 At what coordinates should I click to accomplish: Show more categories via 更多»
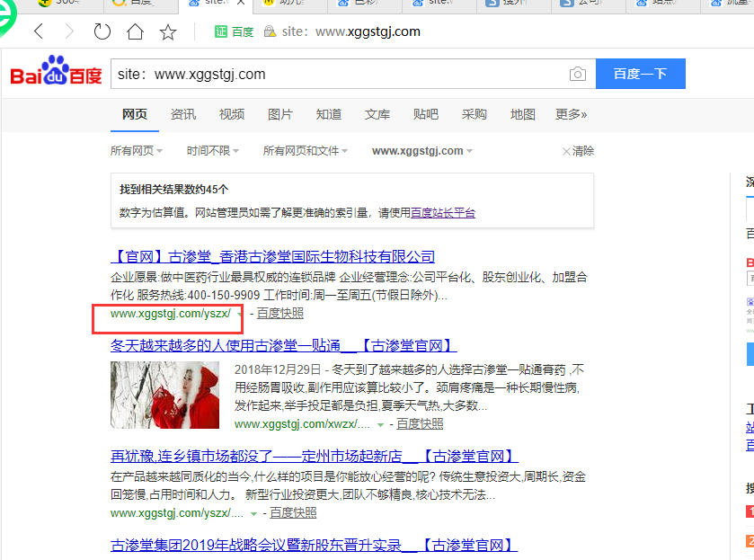[572, 114]
